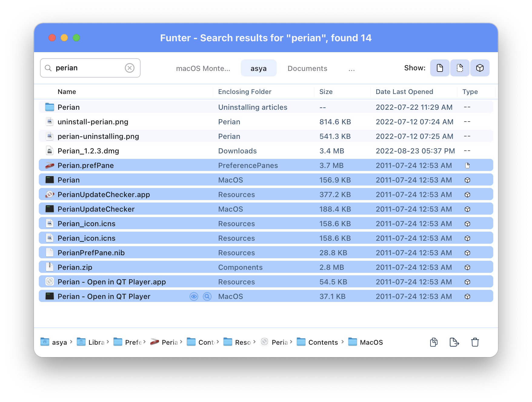The image size is (532, 402).
Task: Click the Perian.zip archive icon
Action: [50, 267]
